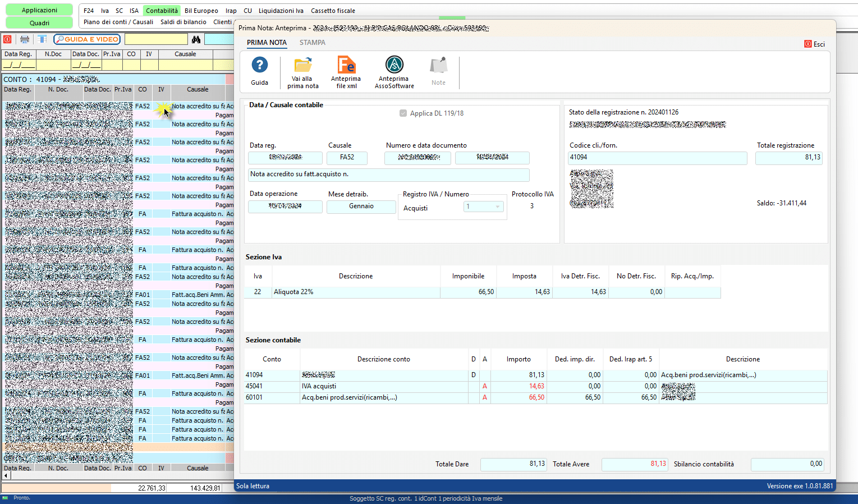Click the binoculars search icon

coord(196,39)
